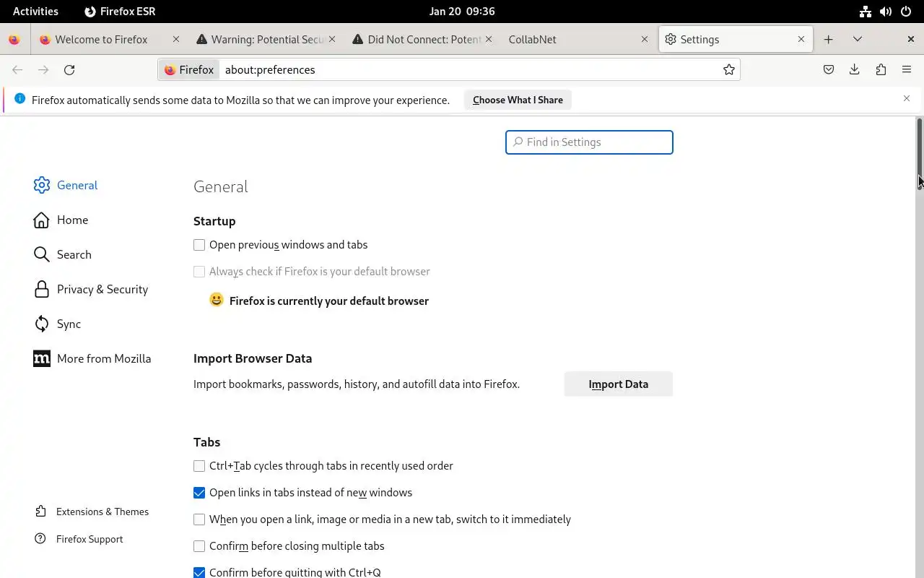Open the Downloads toolbar icon

point(855,70)
